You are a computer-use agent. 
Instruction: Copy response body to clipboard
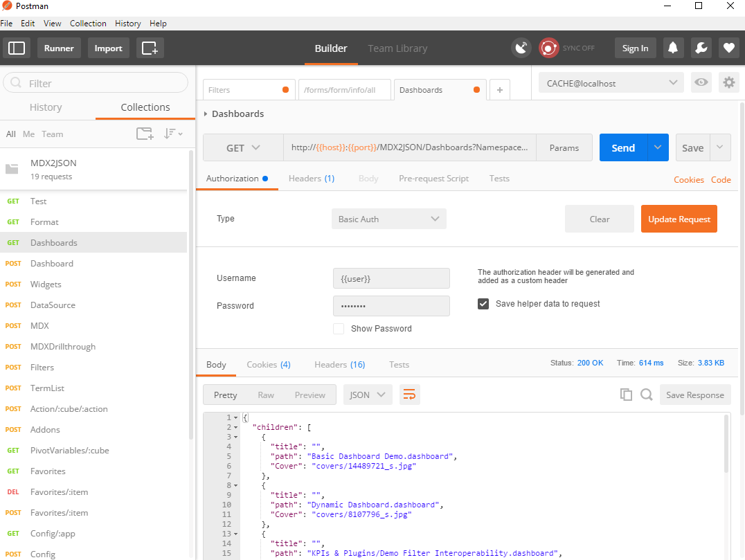[x=626, y=395]
